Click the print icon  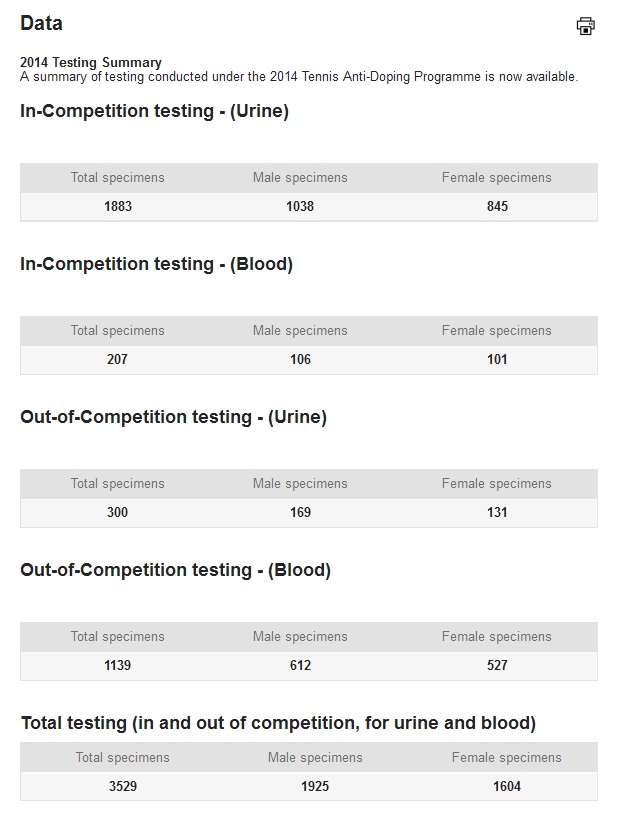[x=585, y=25]
